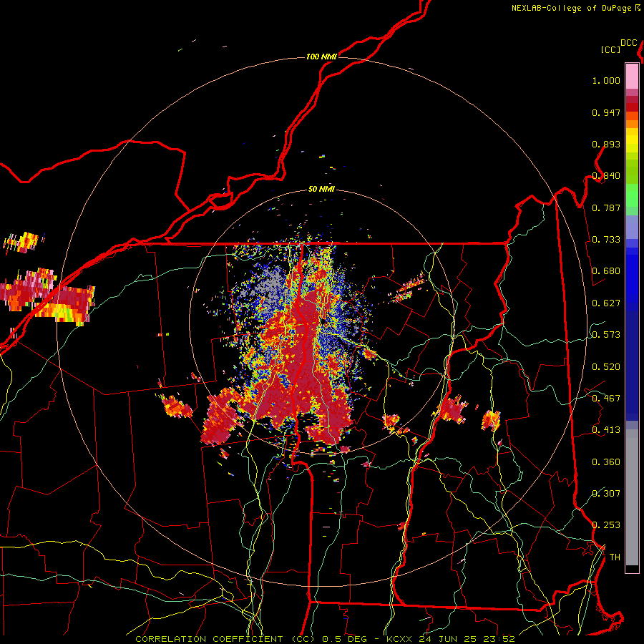Pick the bright yellow color bar segment
This screenshot has height=644, width=644.
coord(632,140)
